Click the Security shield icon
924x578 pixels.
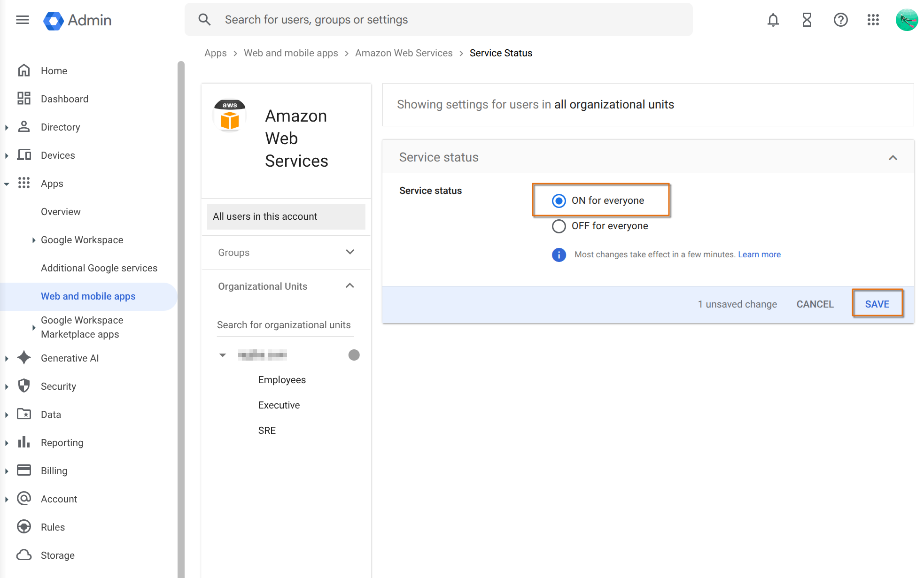coord(24,386)
